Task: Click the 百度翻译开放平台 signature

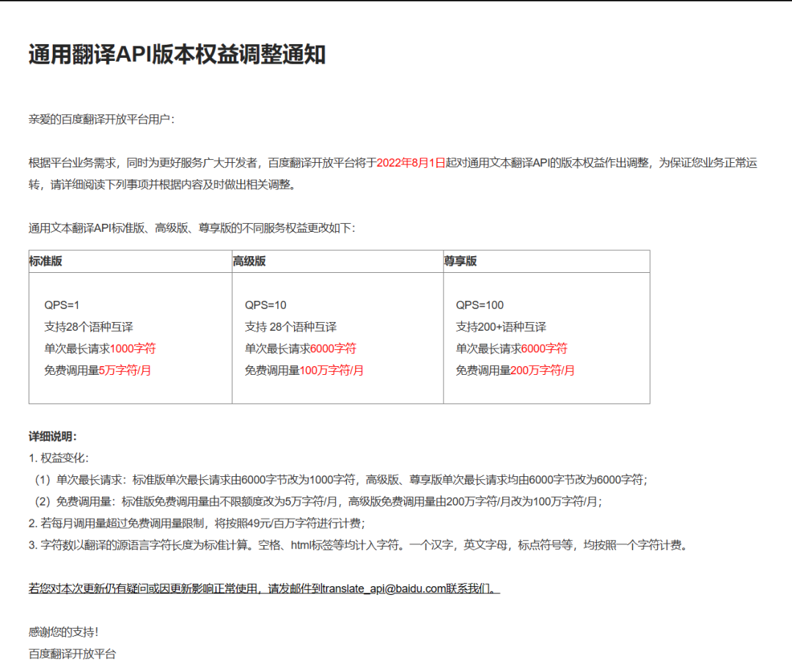Action: coord(72,654)
